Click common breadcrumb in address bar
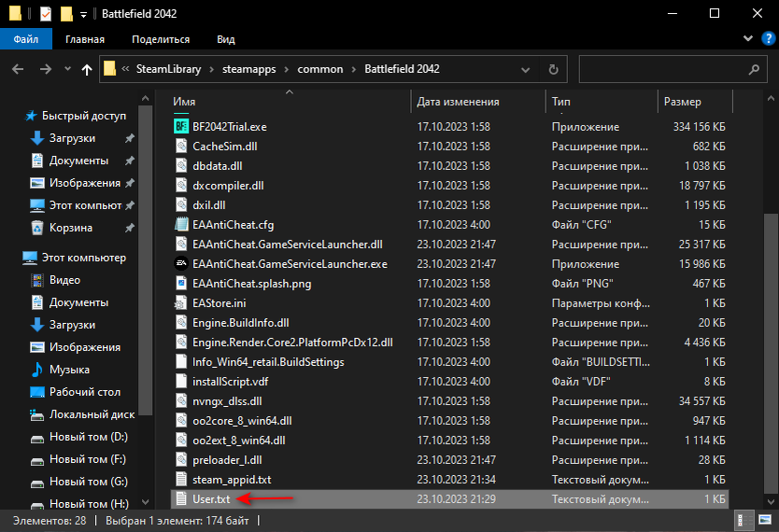Screen dimensions: 779x532 tap(320, 69)
